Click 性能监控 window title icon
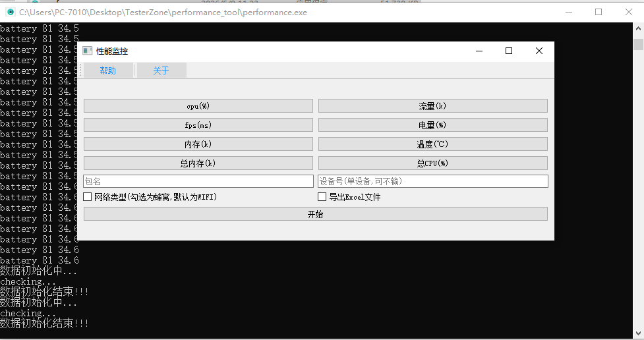 87,51
